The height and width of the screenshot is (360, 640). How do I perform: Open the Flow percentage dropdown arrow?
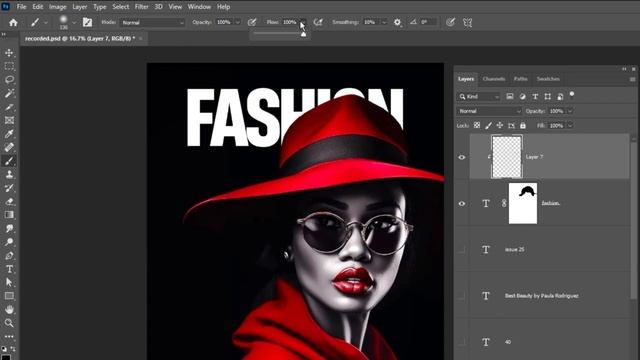303,22
